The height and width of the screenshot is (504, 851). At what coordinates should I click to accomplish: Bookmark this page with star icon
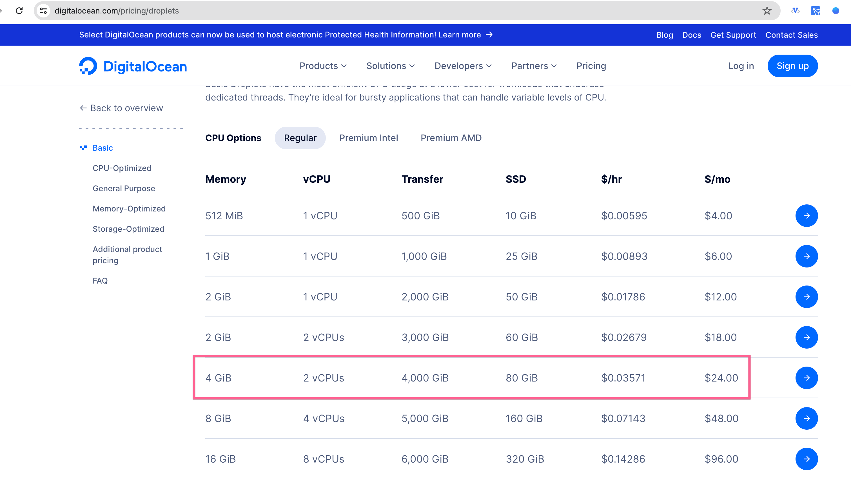click(767, 10)
